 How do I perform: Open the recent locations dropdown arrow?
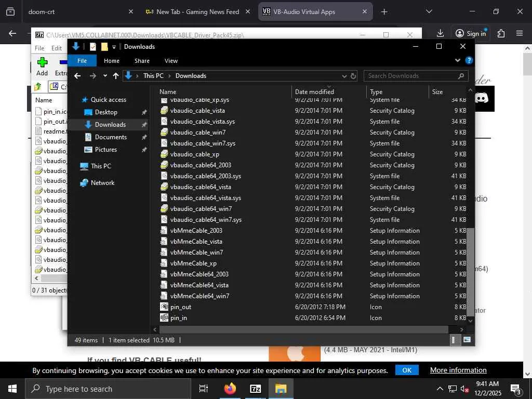(x=105, y=76)
